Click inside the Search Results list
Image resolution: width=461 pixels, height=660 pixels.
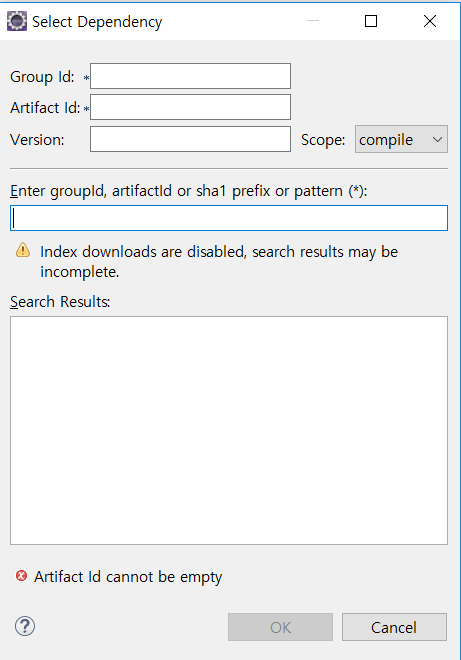click(229, 431)
